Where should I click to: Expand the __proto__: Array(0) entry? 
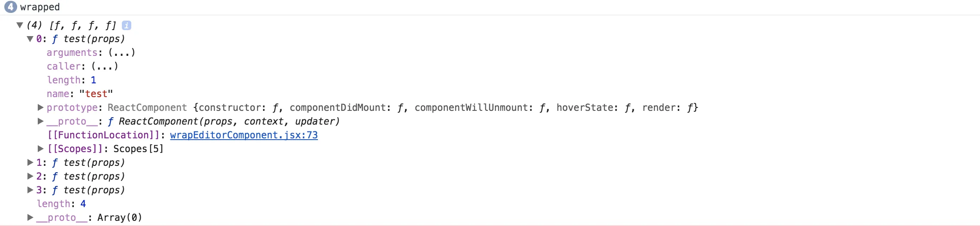30,217
